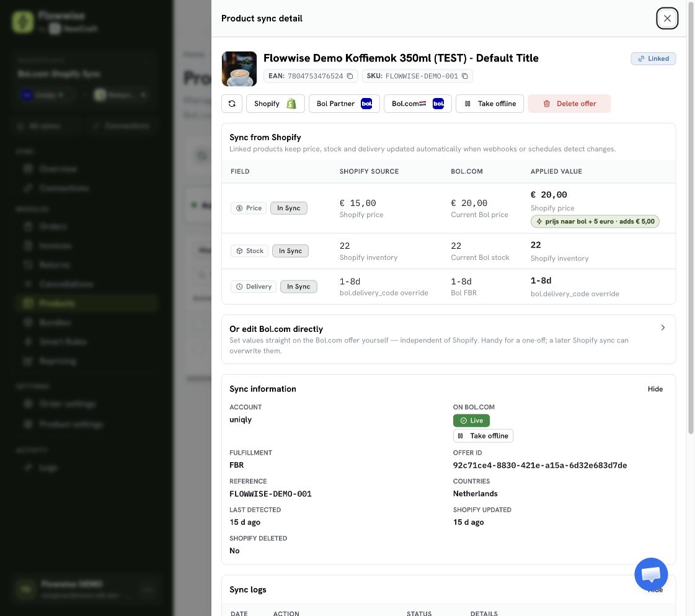Click the In Sync badge for Price

click(x=288, y=208)
